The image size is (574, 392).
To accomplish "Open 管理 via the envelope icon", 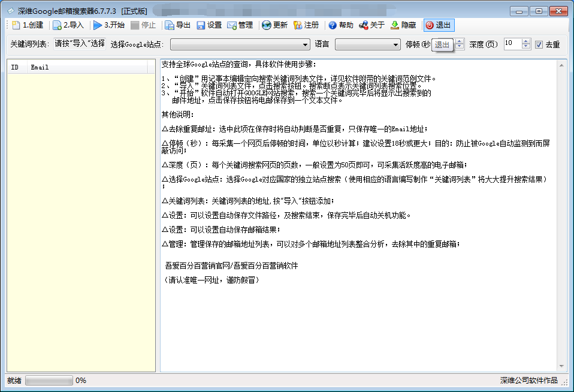I will (x=232, y=25).
